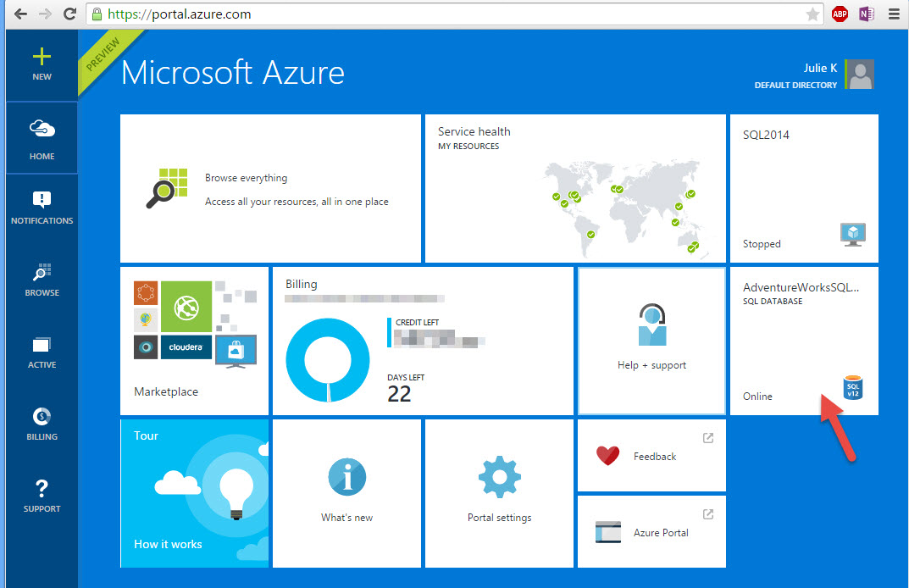
Task: Click the Azure Portal label text
Action: point(661,533)
